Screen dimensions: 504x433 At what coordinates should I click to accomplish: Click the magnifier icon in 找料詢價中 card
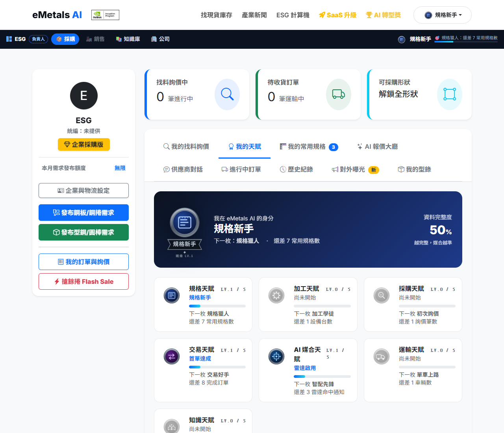(x=227, y=94)
